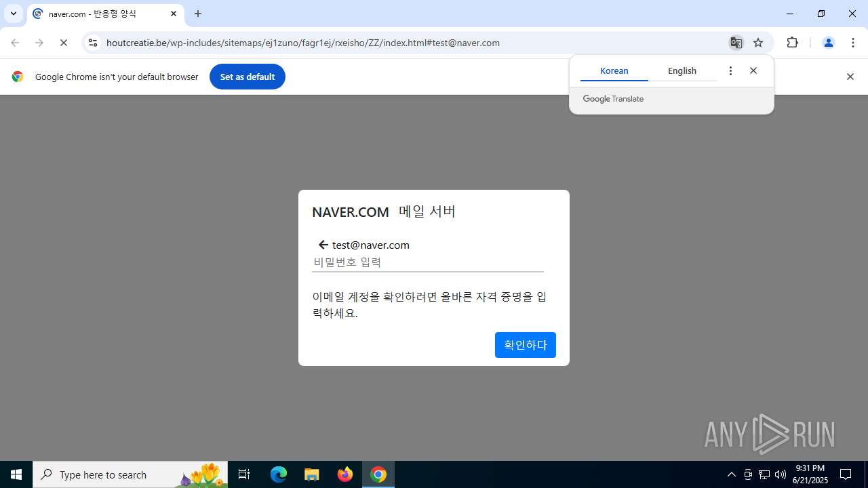Open the Chrome three-dot menu

point(853,43)
